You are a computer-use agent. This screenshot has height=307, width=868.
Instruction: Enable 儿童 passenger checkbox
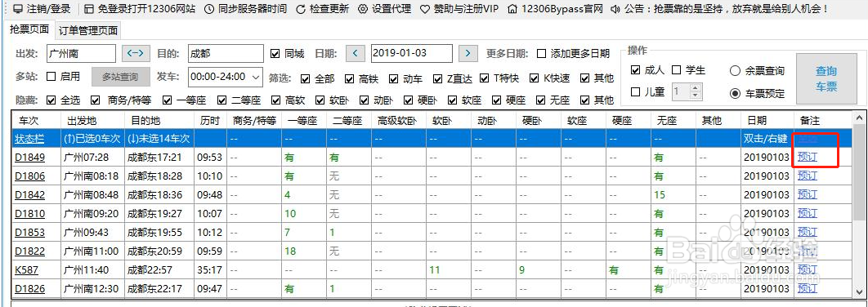pos(636,91)
